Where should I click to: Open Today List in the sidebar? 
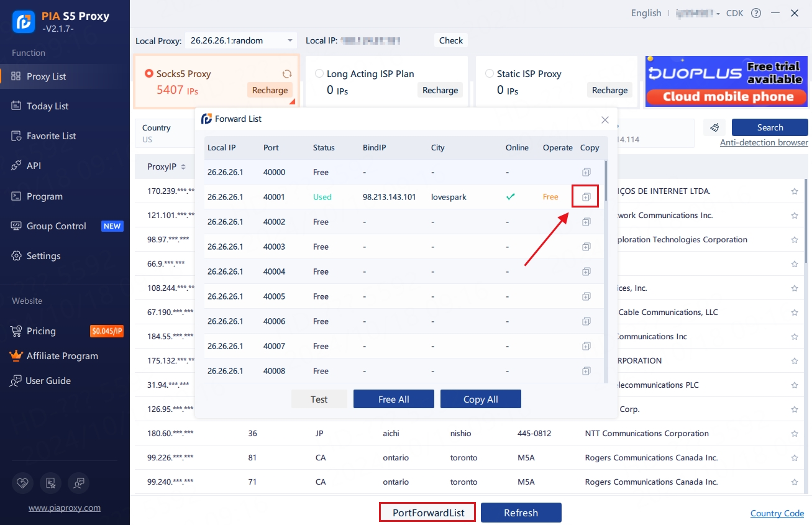point(47,106)
